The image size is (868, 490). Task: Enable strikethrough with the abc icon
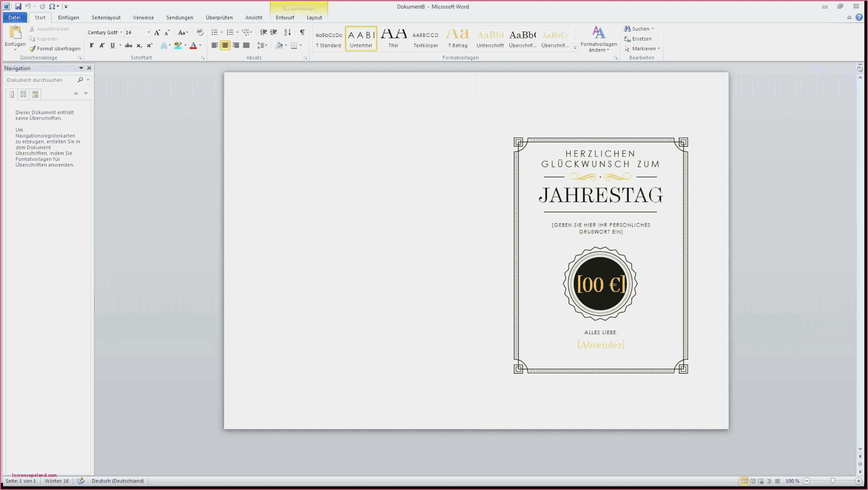click(x=128, y=45)
